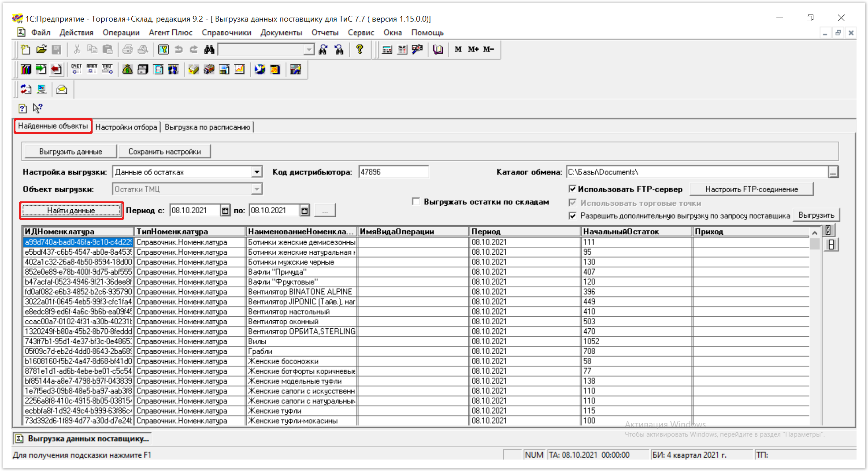Expand the Объект выгрузки dropdown arrow
Viewport: 868px width, 471px height.
point(257,189)
